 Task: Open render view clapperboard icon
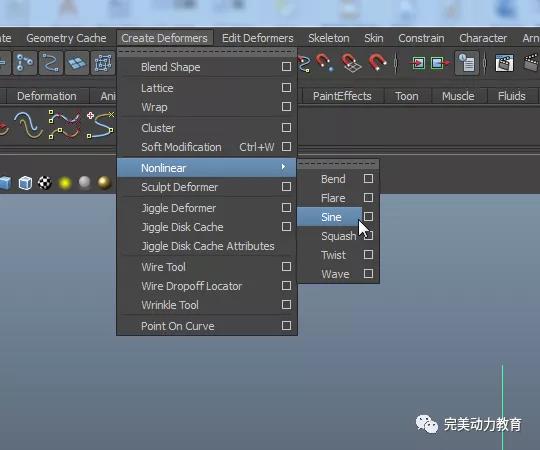click(x=504, y=63)
